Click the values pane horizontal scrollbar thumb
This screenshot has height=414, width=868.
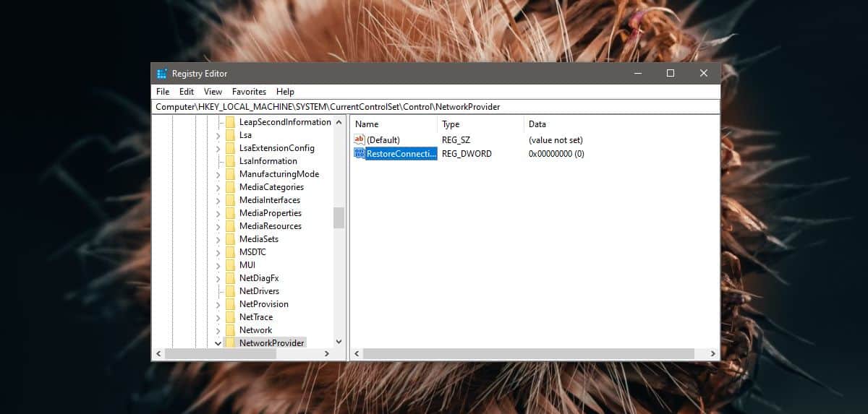[529, 354]
